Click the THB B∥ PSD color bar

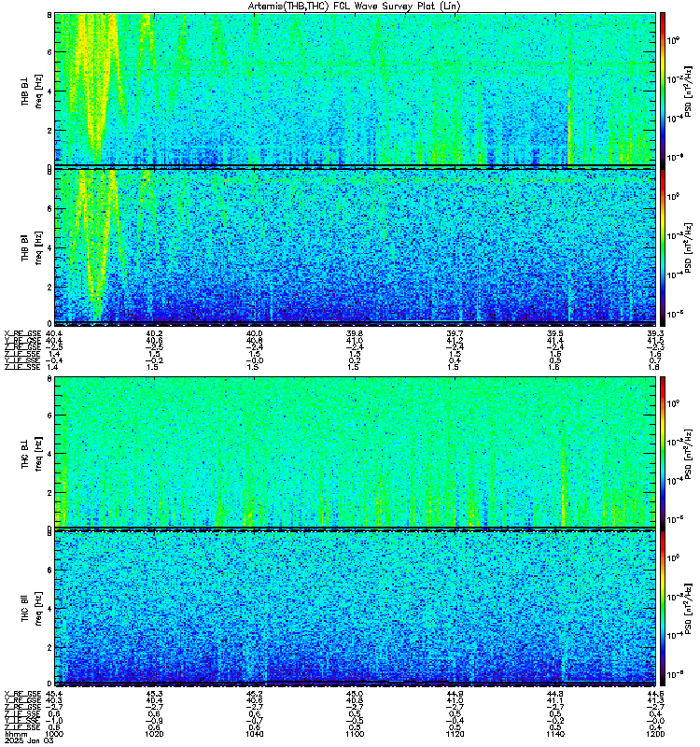[663, 247]
